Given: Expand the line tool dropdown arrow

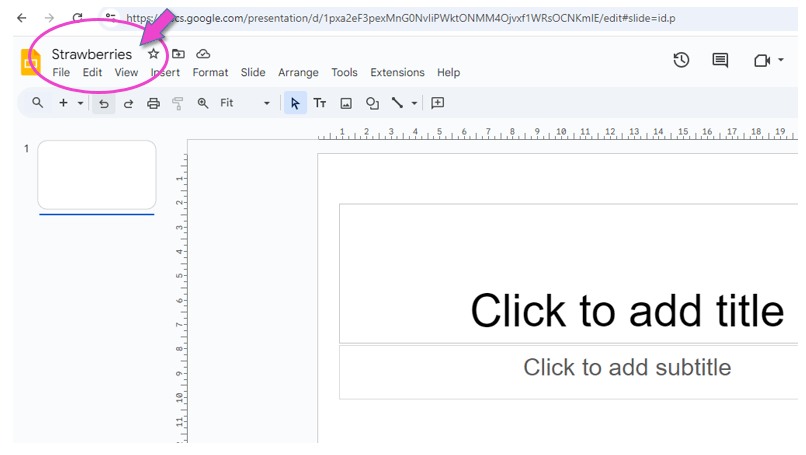Looking at the screenshot, I should [x=415, y=103].
